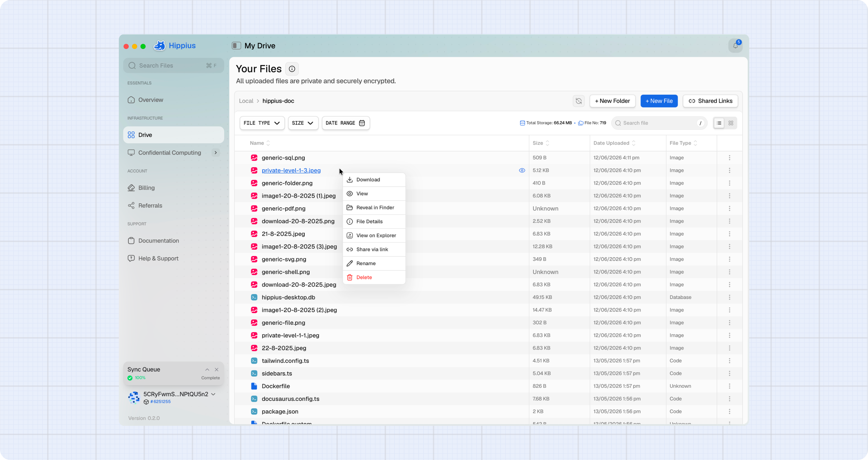Open Referrals in sidebar
Screen dimensions: 868x460
point(174,205)
